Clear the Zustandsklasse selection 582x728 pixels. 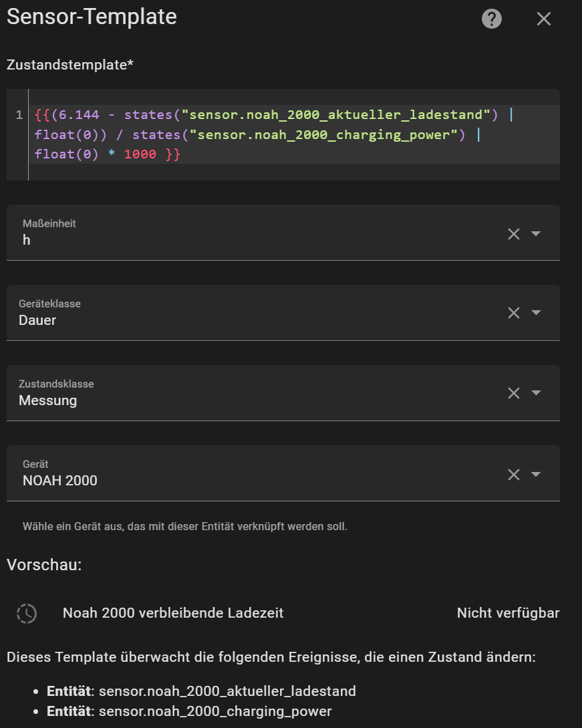(x=514, y=393)
